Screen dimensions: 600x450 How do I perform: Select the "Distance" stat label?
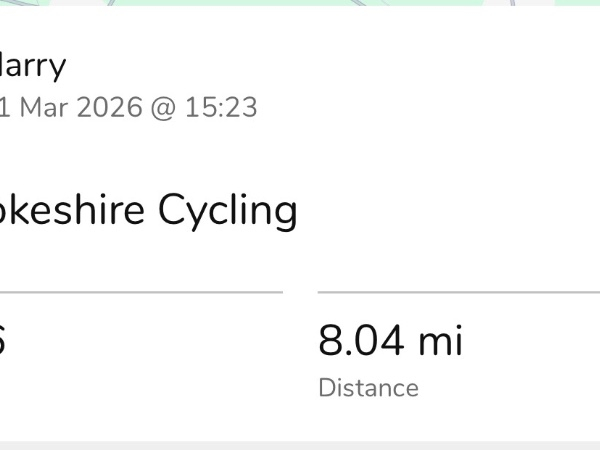368,388
